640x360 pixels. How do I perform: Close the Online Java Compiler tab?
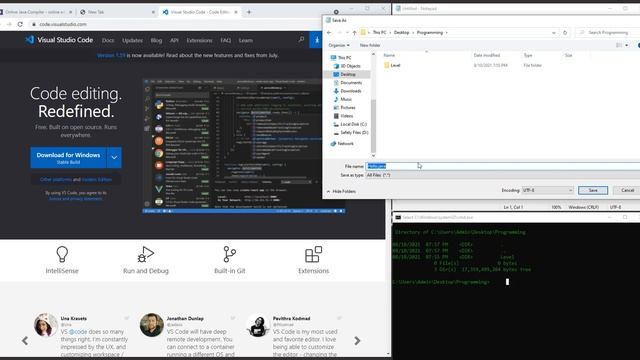point(70,12)
